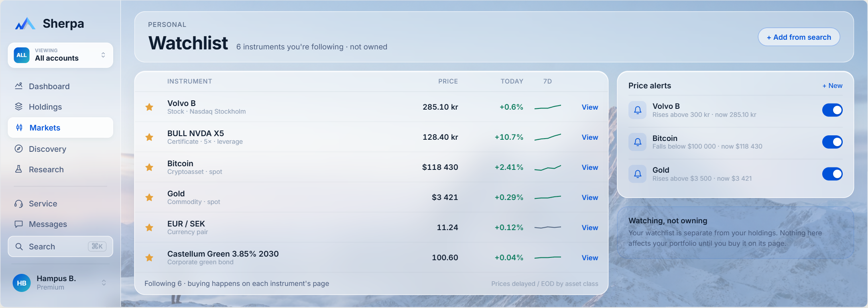The image size is (868, 308).
Task: Create a New price alert
Action: pyautogui.click(x=832, y=86)
